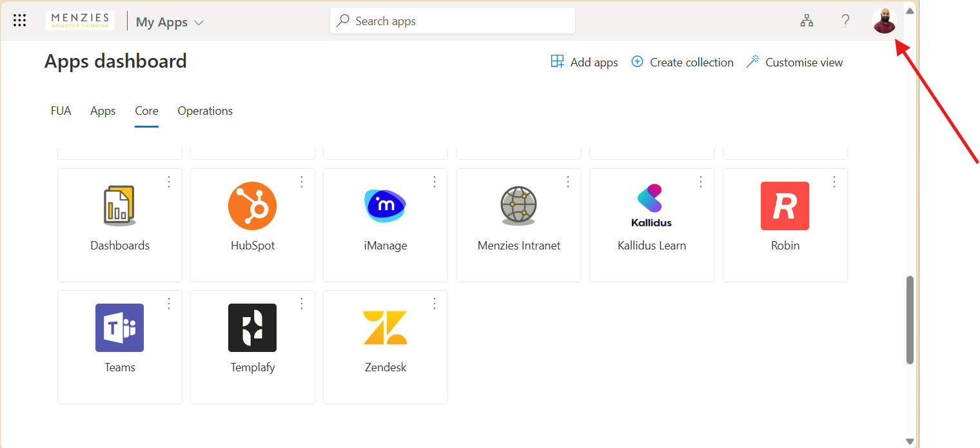
Task: Click Create collection
Action: [682, 63]
